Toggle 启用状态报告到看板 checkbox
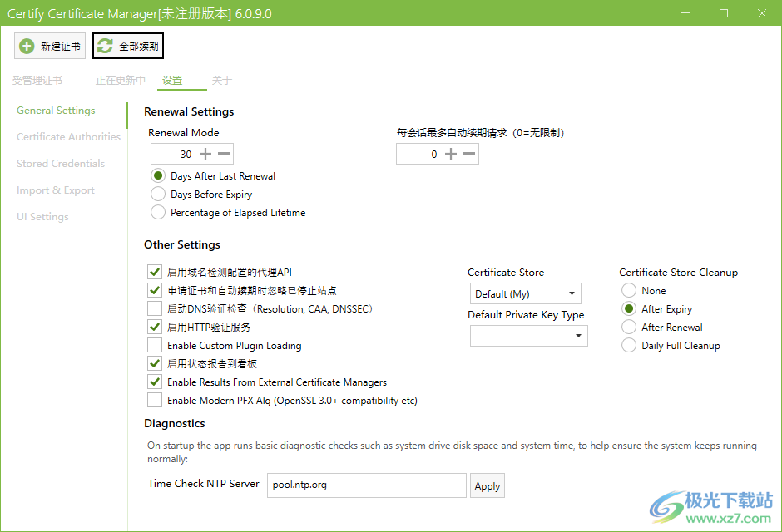This screenshot has height=532, width=782. [155, 363]
